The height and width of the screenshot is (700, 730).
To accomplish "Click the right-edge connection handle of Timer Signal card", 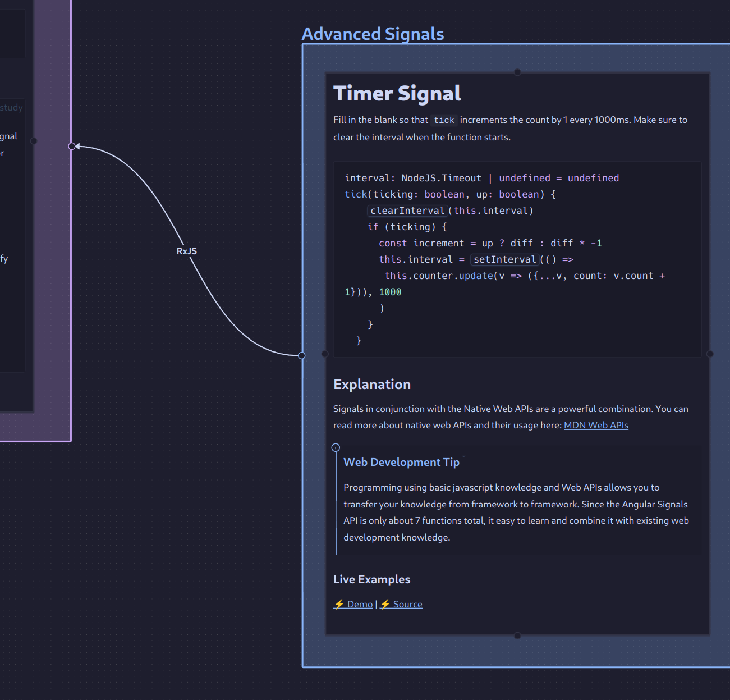I will (710, 354).
